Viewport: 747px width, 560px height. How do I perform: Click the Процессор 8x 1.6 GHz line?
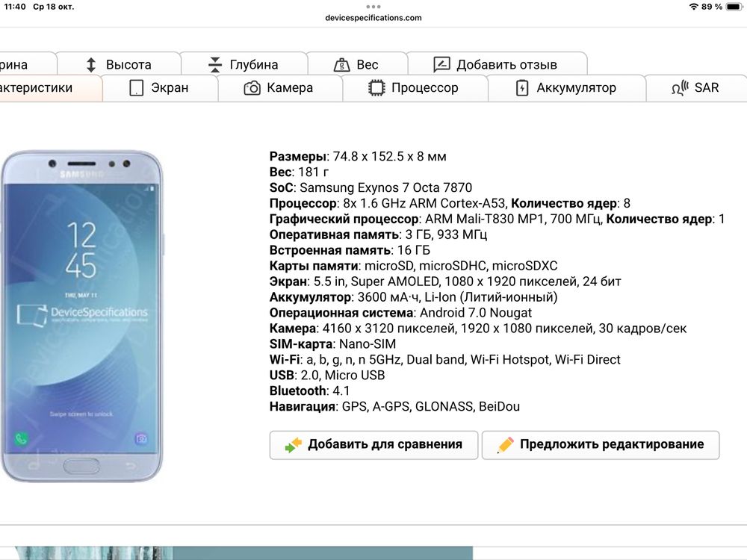point(450,203)
